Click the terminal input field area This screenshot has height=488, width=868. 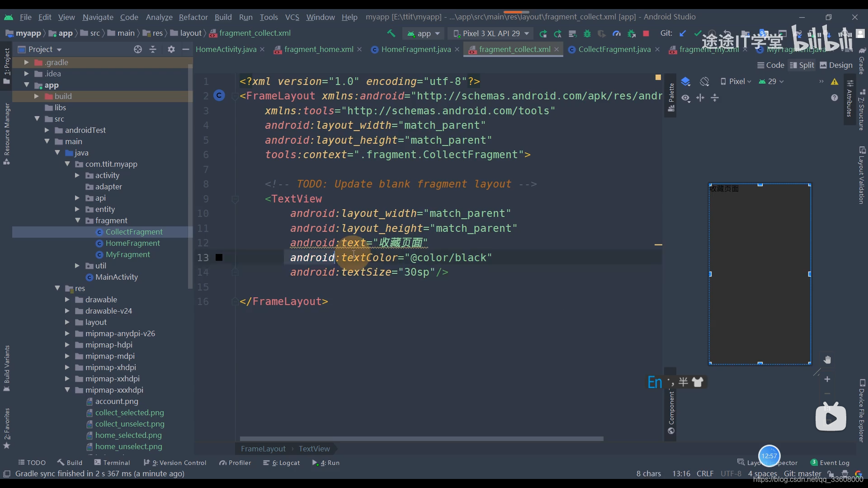coord(116,462)
